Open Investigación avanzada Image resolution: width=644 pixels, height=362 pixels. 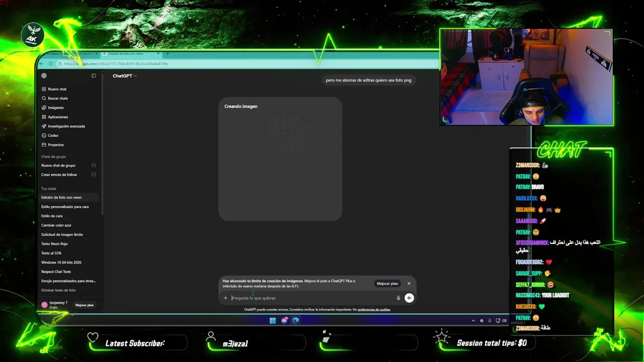point(66,126)
